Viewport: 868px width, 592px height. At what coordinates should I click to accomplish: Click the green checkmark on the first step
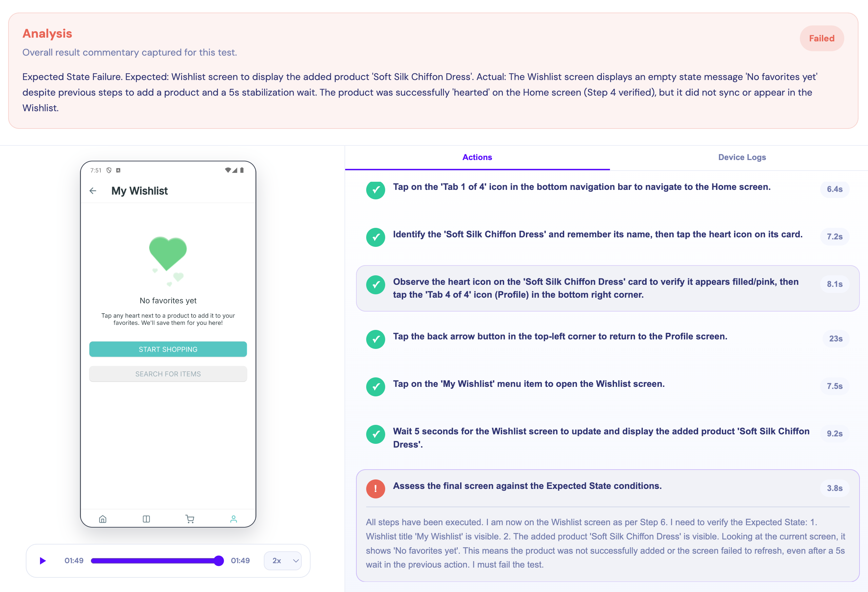pos(375,190)
